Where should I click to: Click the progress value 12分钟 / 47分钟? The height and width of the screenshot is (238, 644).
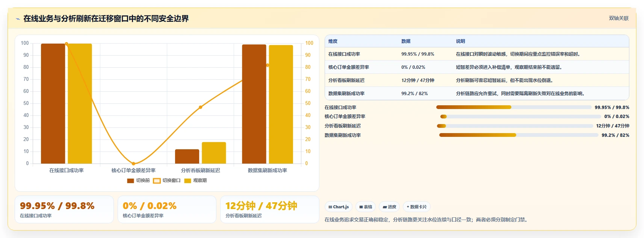pos(613,126)
